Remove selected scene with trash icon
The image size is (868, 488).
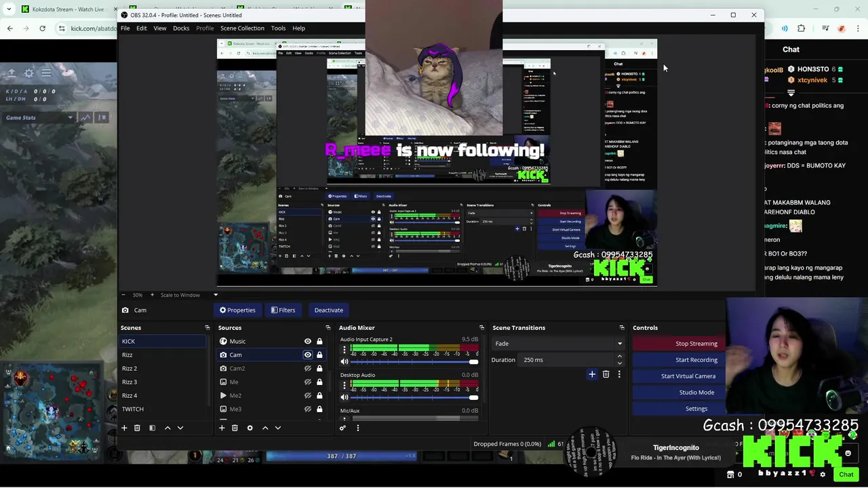pos(137,428)
